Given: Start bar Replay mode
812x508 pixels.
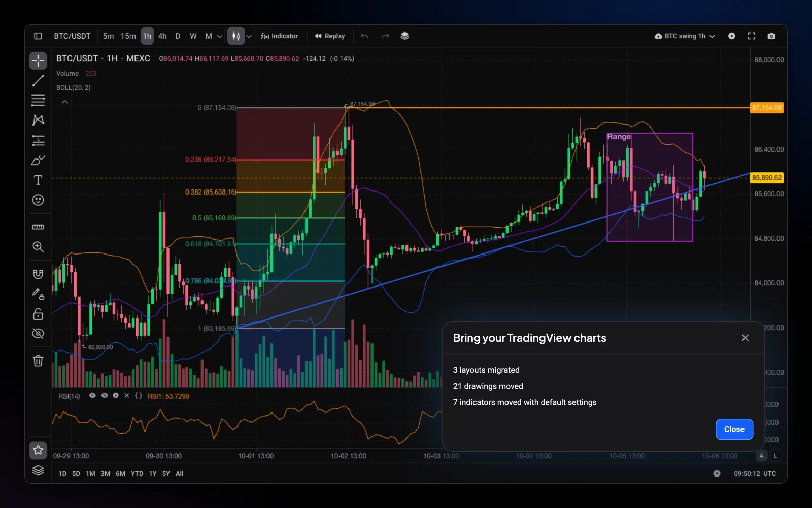Looking at the screenshot, I should [x=330, y=36].
